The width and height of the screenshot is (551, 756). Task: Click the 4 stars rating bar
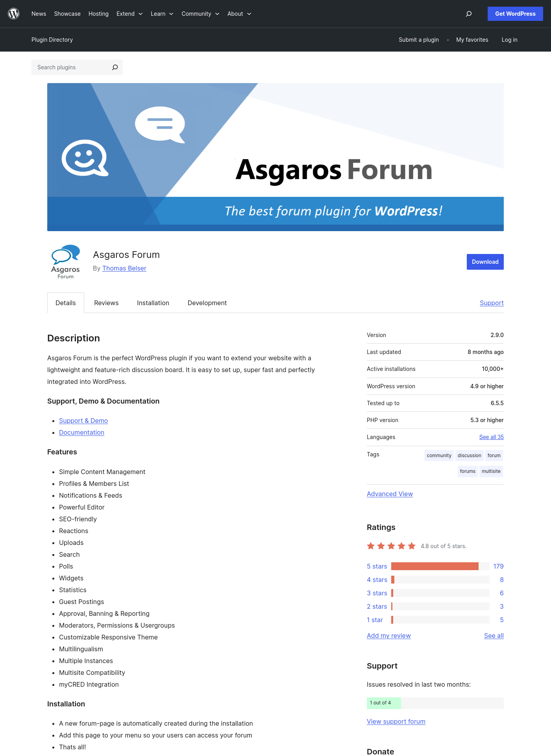coord(440,580)
